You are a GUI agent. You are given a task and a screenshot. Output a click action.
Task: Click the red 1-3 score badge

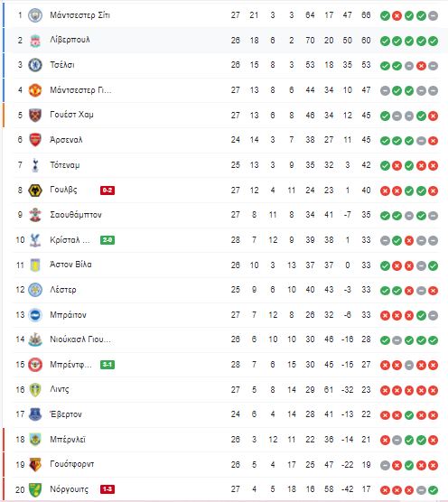tap(107, 489)
